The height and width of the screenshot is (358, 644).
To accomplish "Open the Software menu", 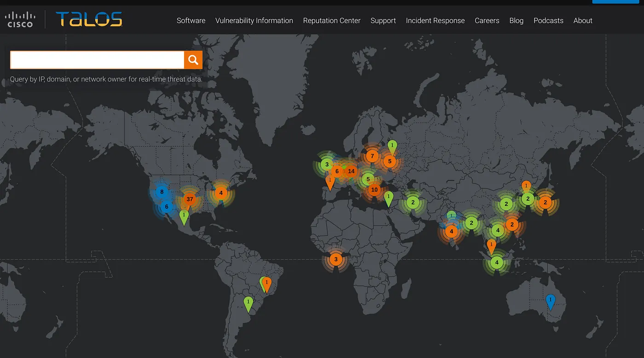I will coord(191,21).
